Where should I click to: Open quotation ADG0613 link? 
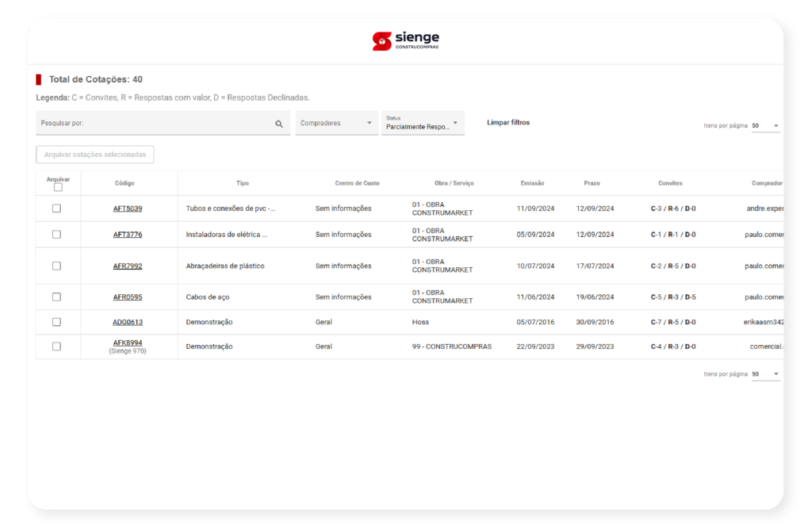point(128,322)
